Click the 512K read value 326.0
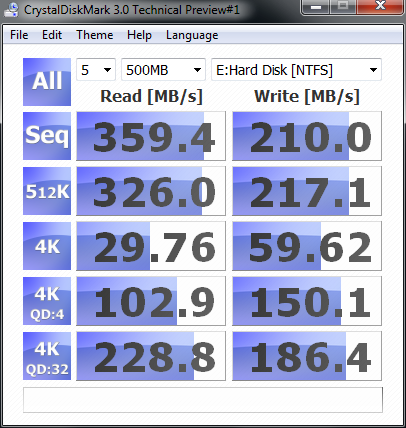Screen dimensions: 406x428 click(x=151, y=191)
